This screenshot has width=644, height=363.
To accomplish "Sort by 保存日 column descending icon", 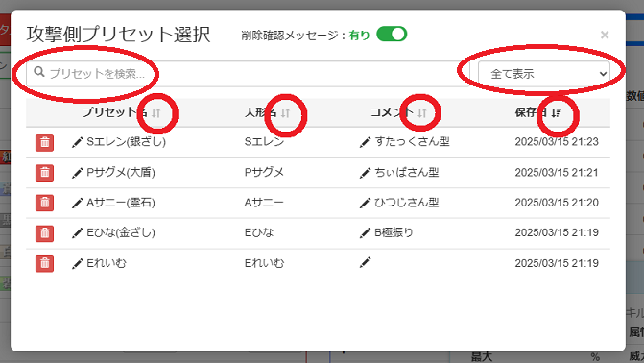I will (x=556, y=112).
